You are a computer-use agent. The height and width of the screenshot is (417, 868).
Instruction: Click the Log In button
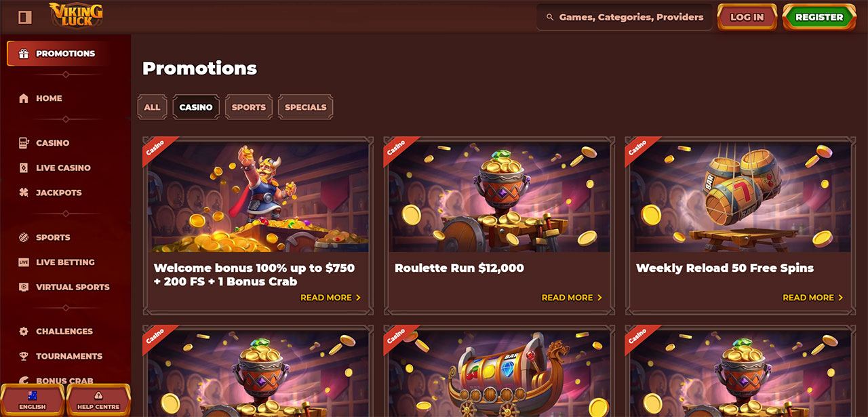coord(747,17)
